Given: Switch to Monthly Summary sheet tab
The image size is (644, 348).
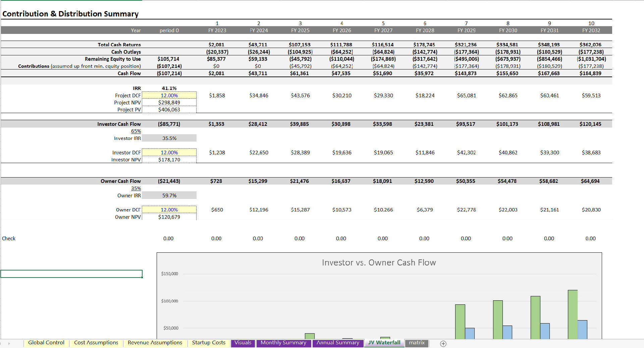Looking at the screenshot, I should pos(283,343).
